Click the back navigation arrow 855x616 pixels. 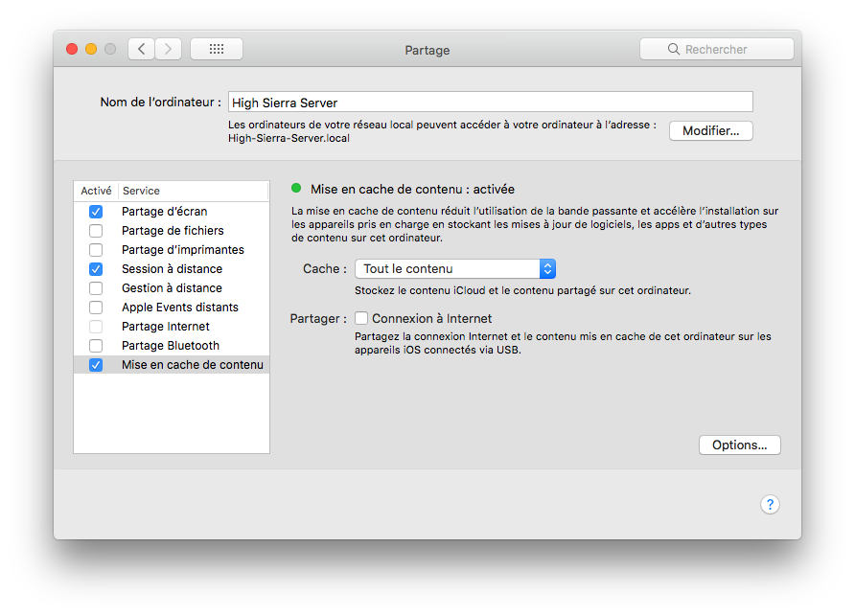tap(142, 49)
